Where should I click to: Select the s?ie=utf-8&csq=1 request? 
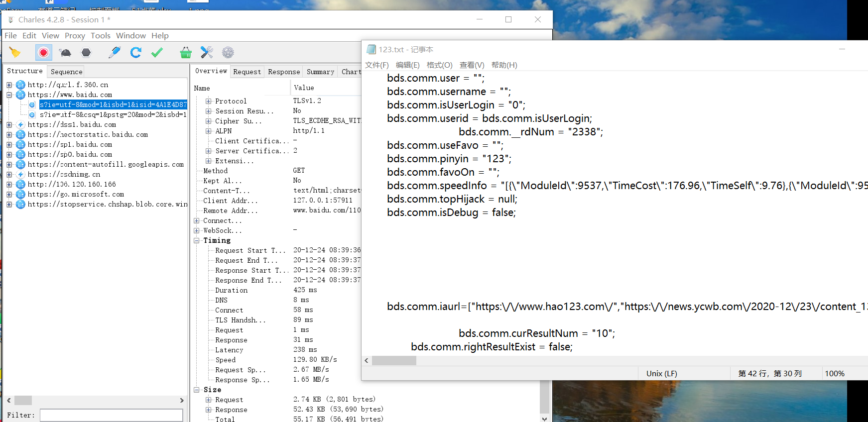113,114
